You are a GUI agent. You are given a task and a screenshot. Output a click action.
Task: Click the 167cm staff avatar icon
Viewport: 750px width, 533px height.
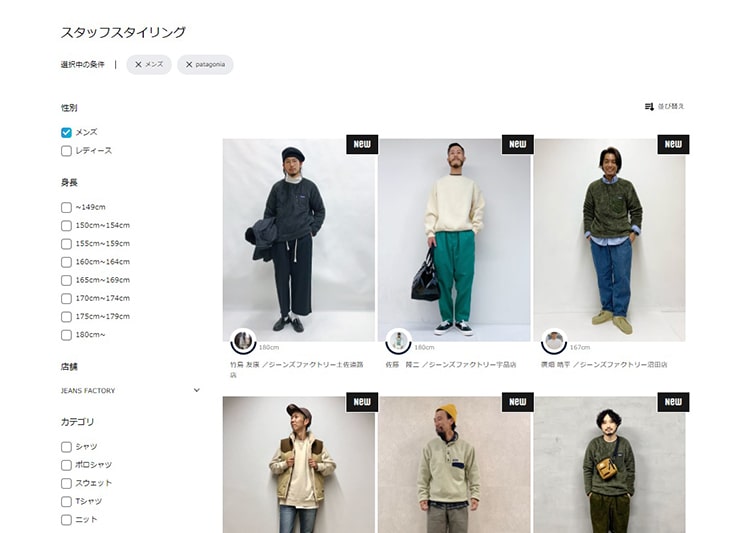[554, 341]
